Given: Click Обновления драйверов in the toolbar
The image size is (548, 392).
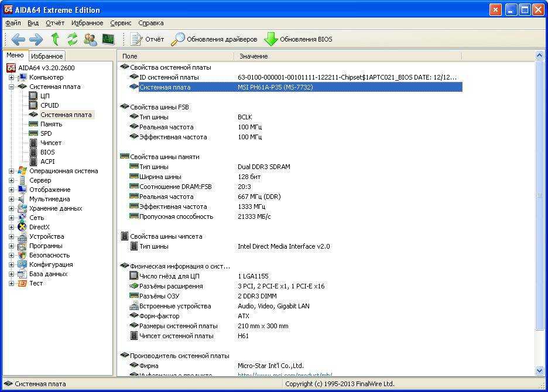Looking at the screenshot, I should click(214, 39).
